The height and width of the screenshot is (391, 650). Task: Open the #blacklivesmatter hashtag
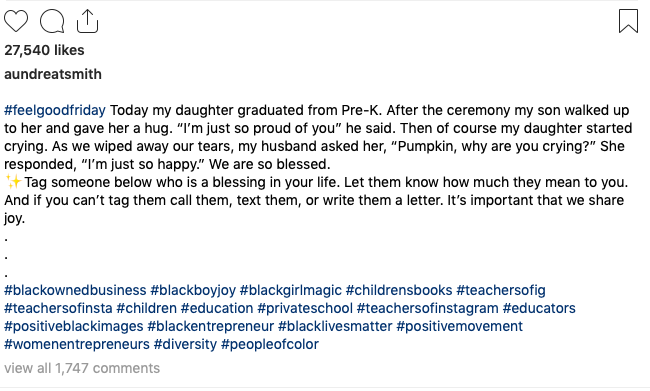(335, 326)
